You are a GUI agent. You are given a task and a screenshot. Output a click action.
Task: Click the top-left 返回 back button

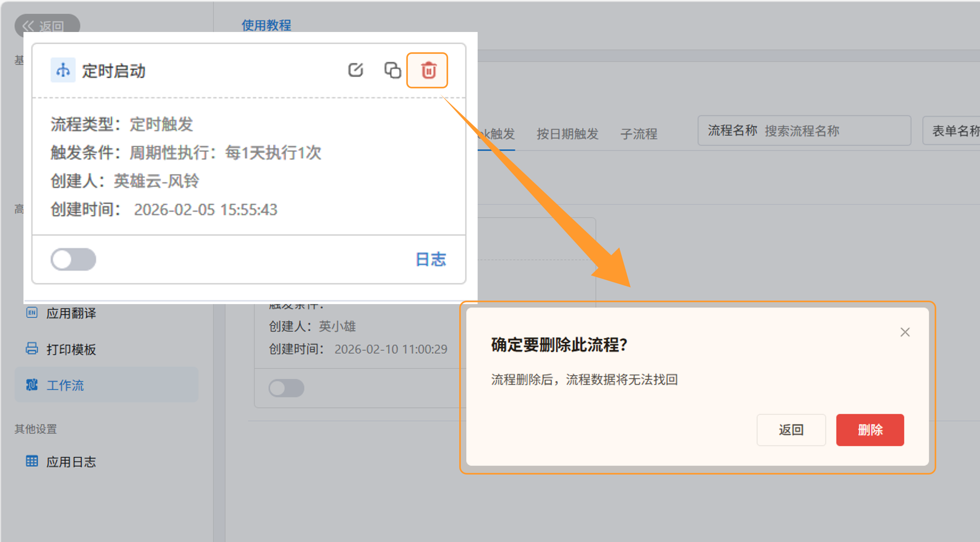tap(47, 25)
